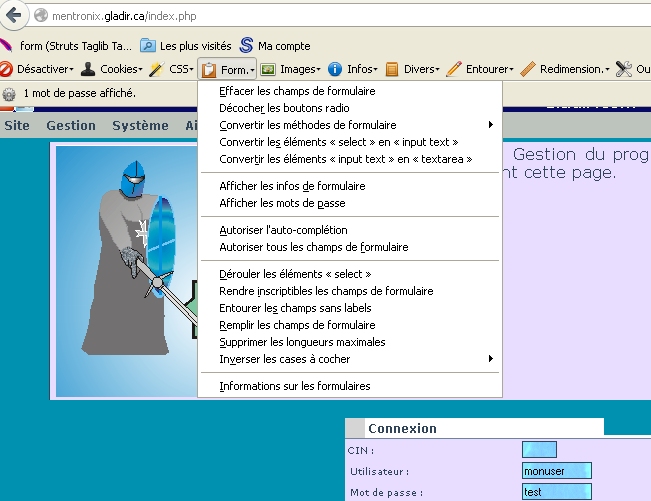Screen dimensions: 651x501
Task: Choose Remplir les champs de formulaire
Action: click(350, 325)
